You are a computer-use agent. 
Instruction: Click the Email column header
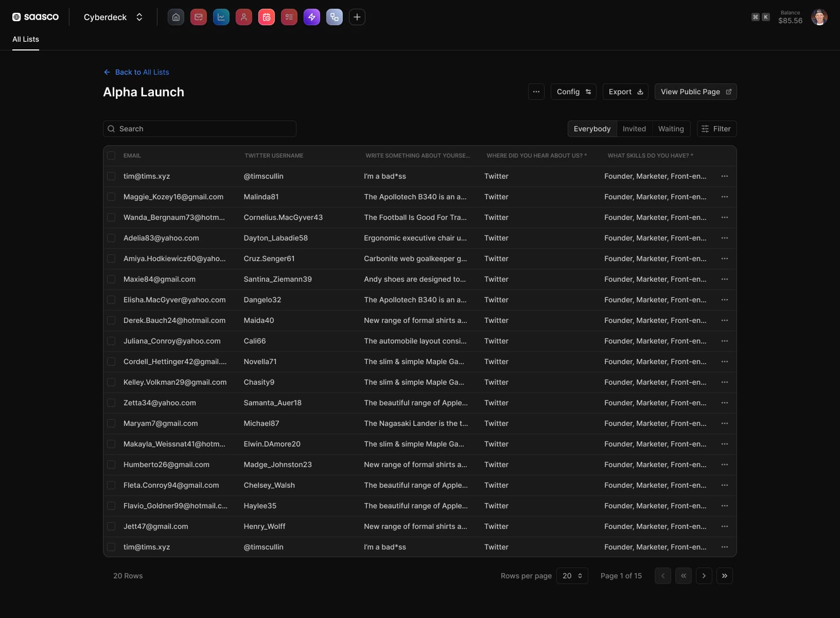pyautogui.click(x=132, y=156)
